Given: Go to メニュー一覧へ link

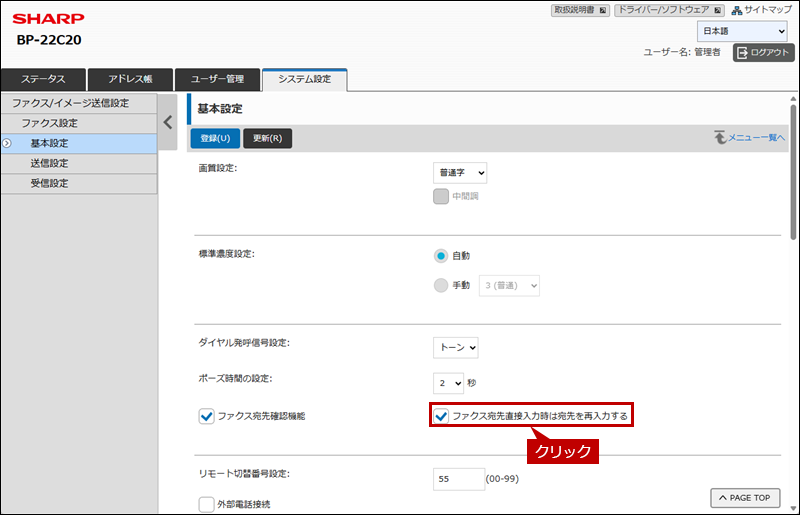Looking at the screenshot, I should (x=756, y=137).
